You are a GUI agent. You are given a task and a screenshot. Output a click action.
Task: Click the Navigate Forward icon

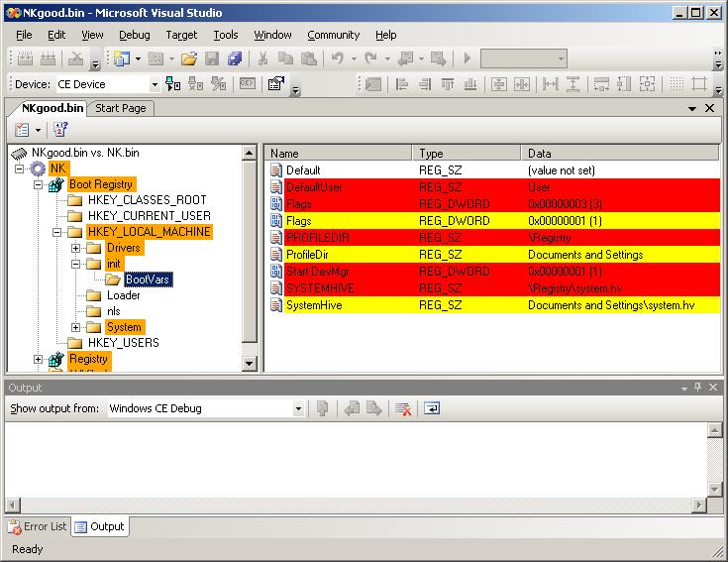438,58
